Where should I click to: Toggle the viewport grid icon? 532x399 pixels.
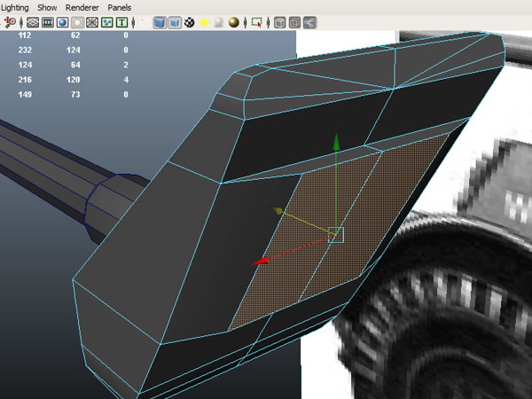(32, 22)
